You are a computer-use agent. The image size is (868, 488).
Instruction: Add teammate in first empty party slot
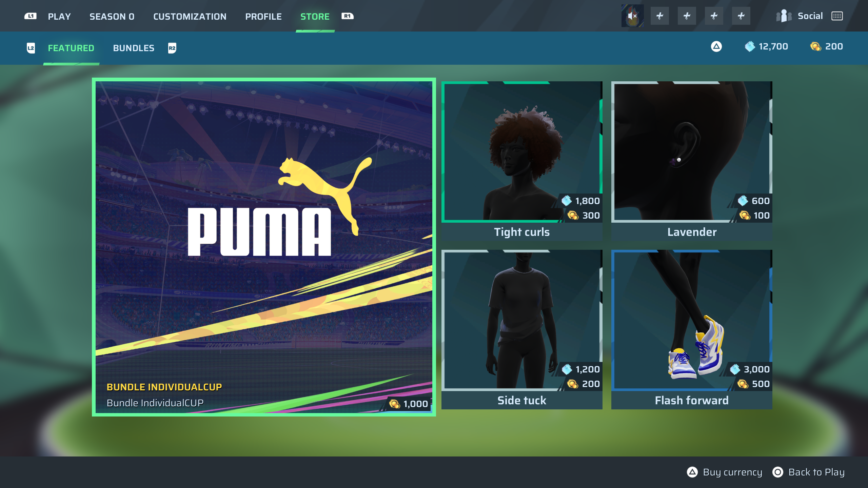[x=660, y=16]
